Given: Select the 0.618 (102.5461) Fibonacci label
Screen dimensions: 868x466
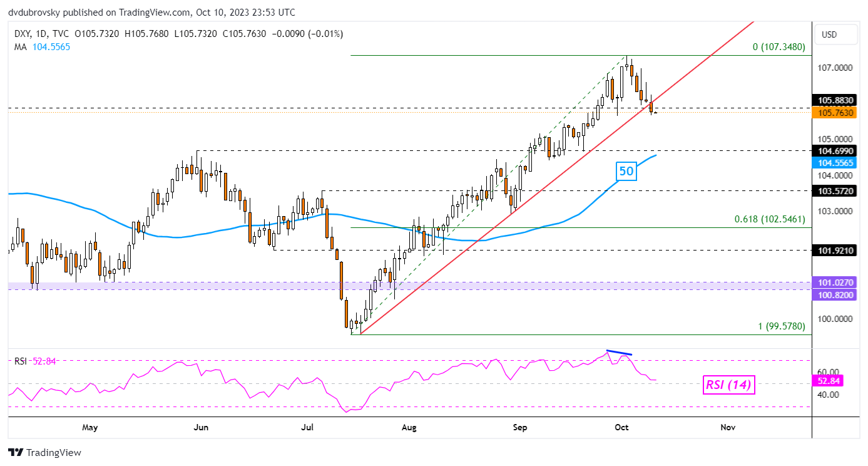Looking at the screenshot, I should click(769, 220).
